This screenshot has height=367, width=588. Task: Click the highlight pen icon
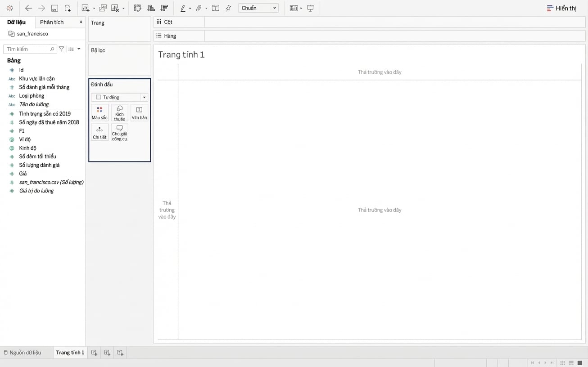183,8
